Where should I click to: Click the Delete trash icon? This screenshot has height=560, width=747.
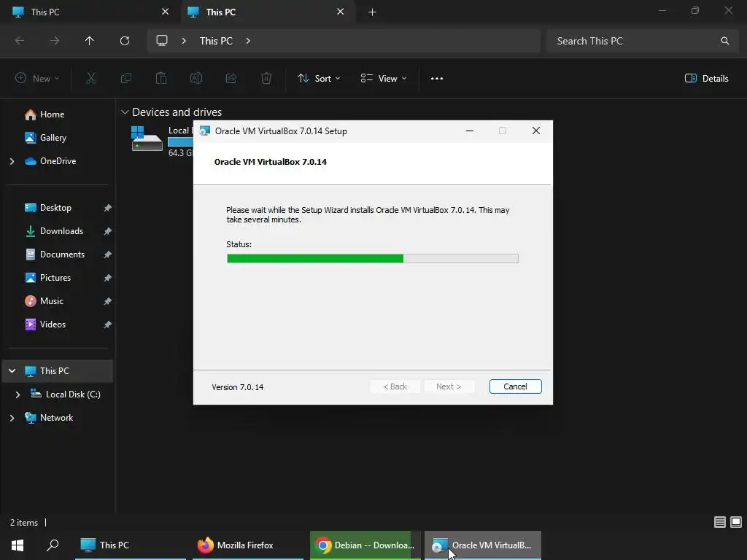(266, 79)
